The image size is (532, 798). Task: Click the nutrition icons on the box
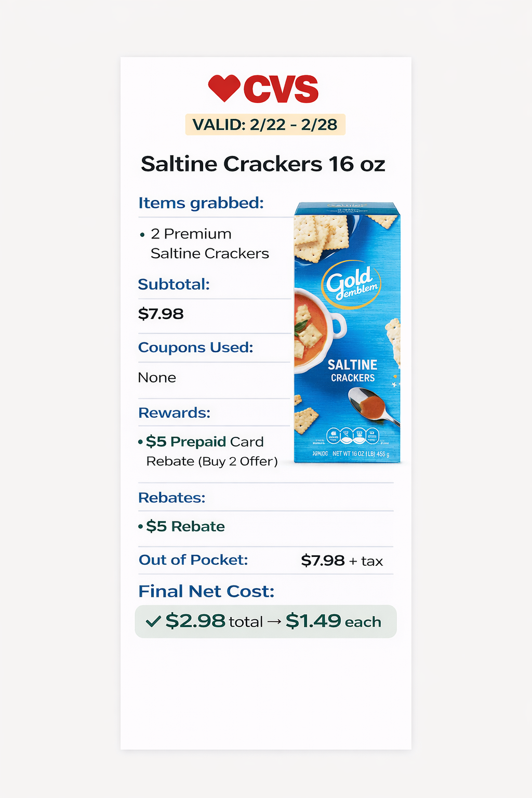point(353,436)
